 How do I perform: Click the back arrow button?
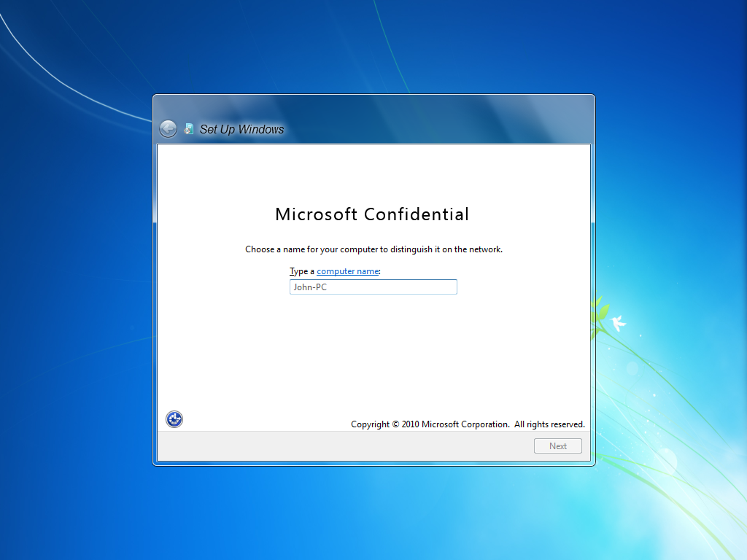168,129
